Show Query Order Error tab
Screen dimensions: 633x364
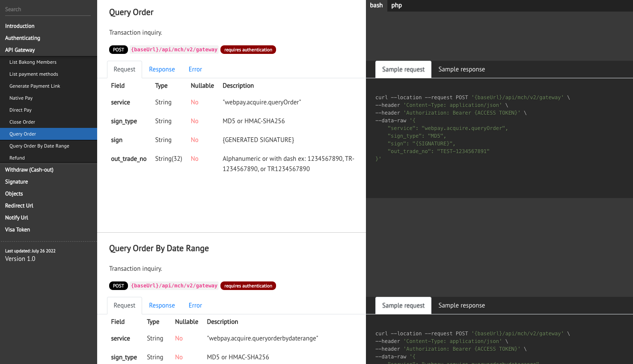tap(195, 69)
